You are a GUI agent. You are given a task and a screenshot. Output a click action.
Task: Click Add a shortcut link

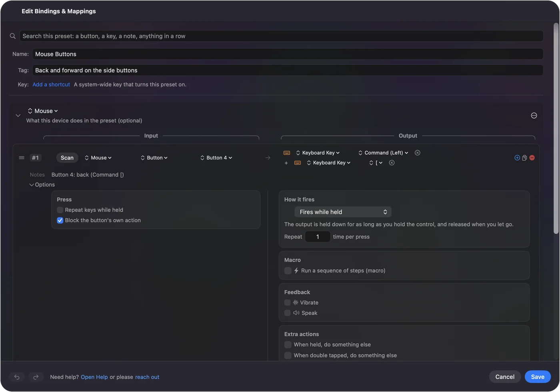click(x=51, y=84)
